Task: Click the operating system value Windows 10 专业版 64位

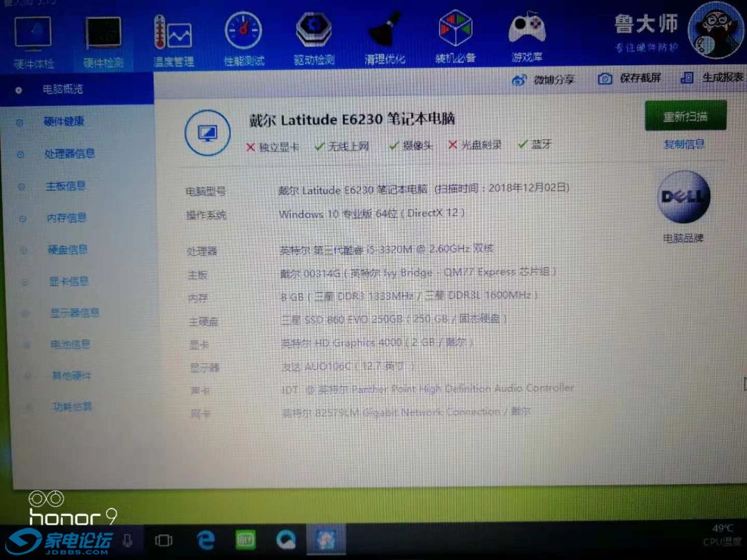Action: click(x=372, y=213)
